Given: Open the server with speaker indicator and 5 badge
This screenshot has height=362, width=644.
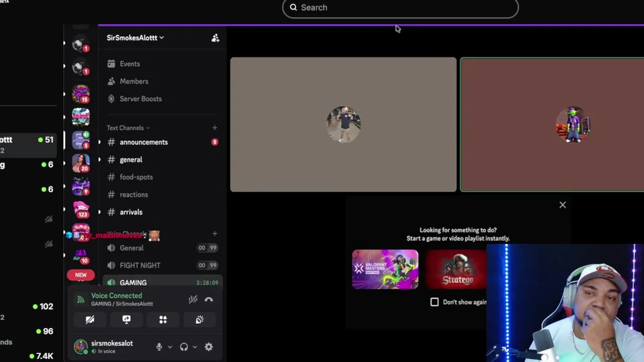Looking at the screenshot, I should (80, 140).
